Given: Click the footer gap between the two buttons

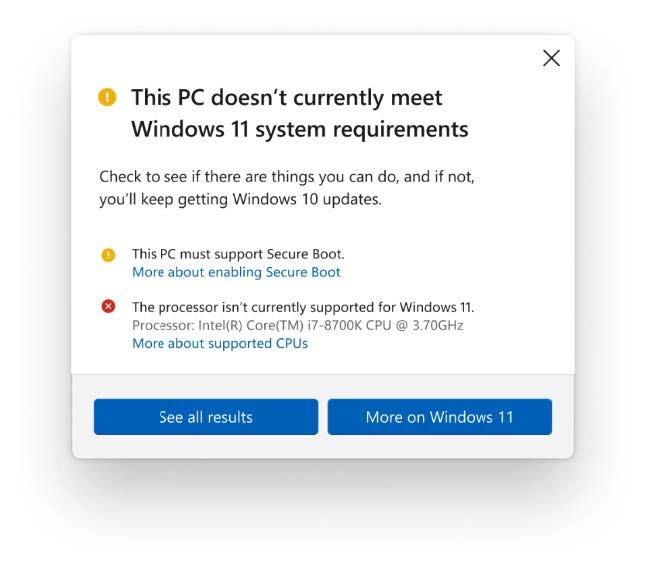Looking at the screenshot, I should tap(323, 417).
